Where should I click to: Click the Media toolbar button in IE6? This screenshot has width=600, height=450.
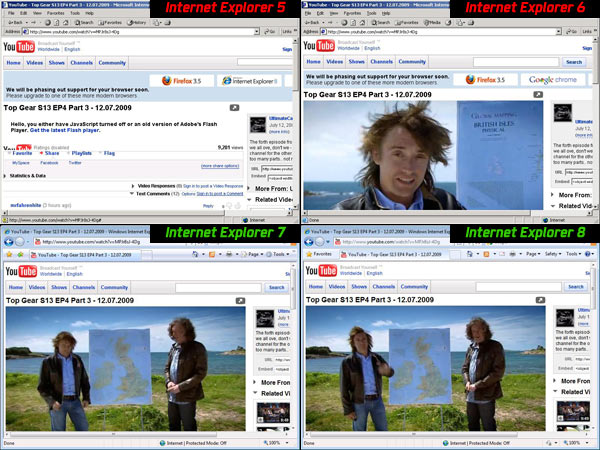[434, 21]
